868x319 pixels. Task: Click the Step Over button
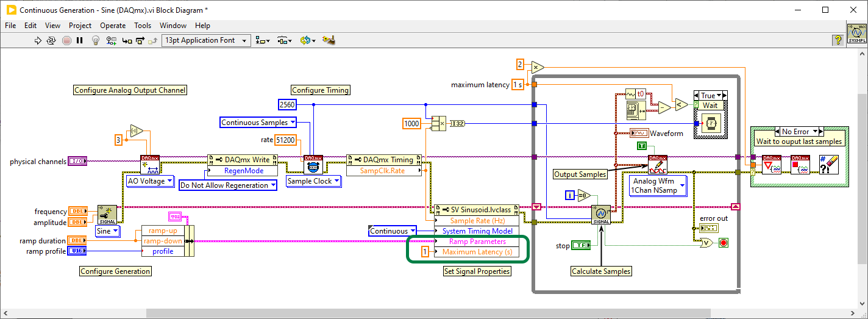coord(140,40)
